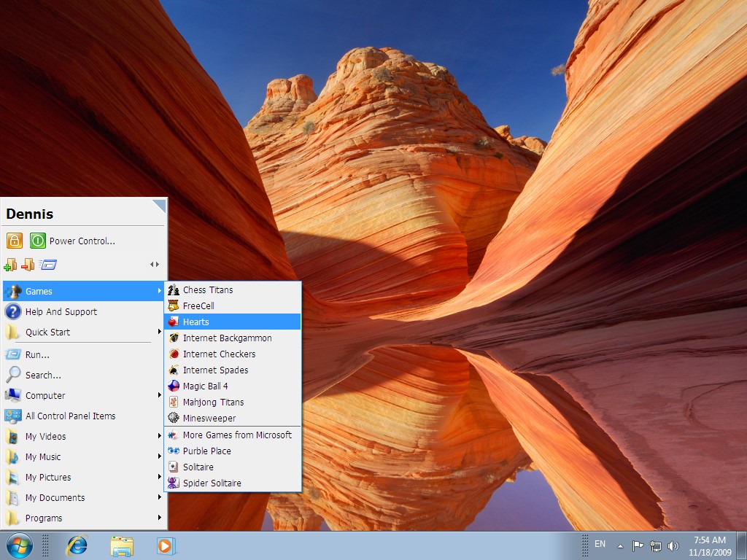This screenshot has height=560, width=747.
Task: Launch Windows Media Player taskbar icon
Action: coord(166,545)
